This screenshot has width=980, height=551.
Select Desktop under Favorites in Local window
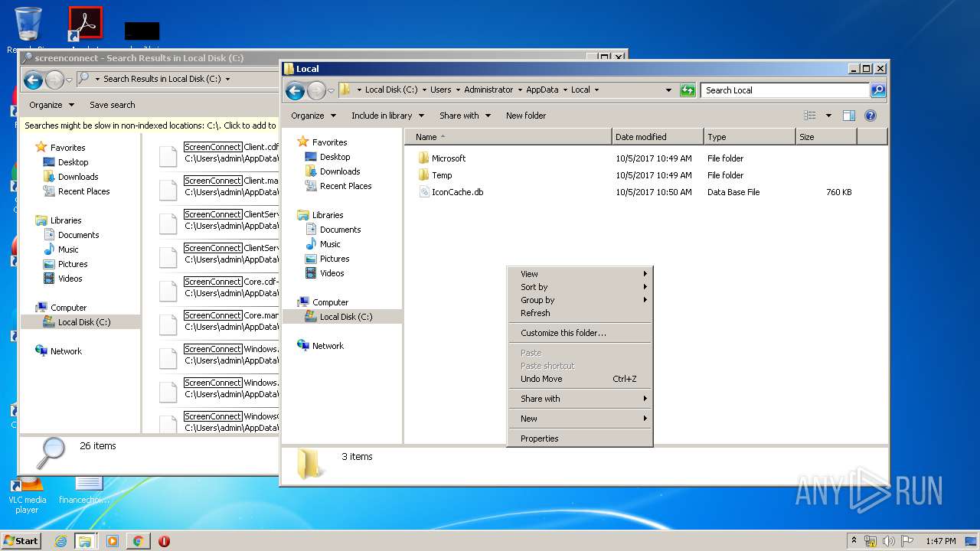click(x=335, y=157)
